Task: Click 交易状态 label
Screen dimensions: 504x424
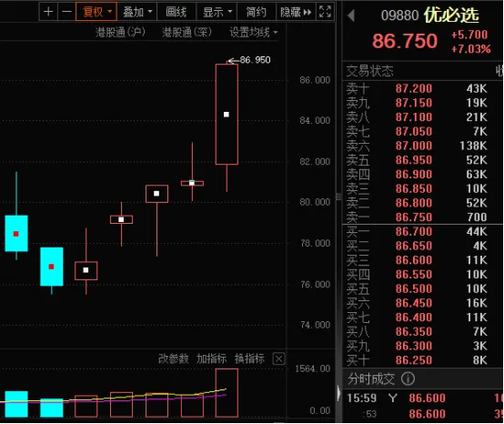Action: (x=369, y=71)
